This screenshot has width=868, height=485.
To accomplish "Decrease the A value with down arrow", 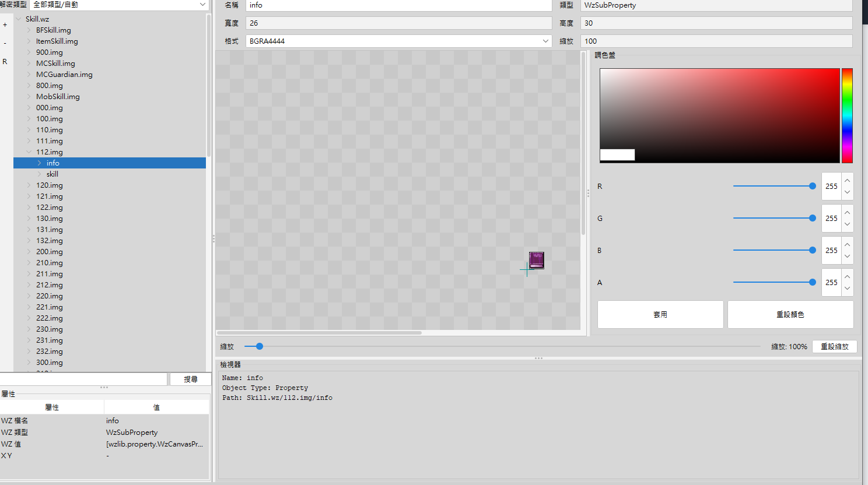I will point(847,289).
